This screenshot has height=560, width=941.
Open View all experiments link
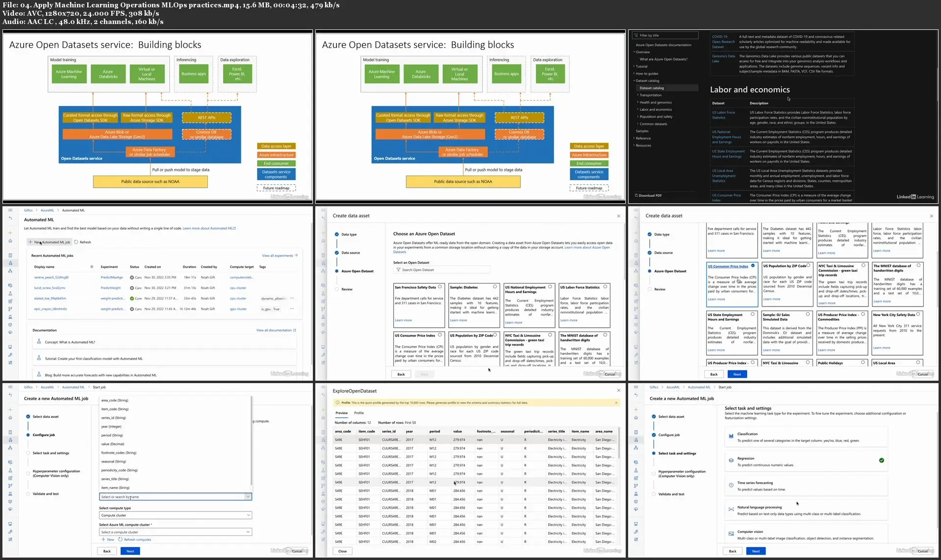click(280, 256)
